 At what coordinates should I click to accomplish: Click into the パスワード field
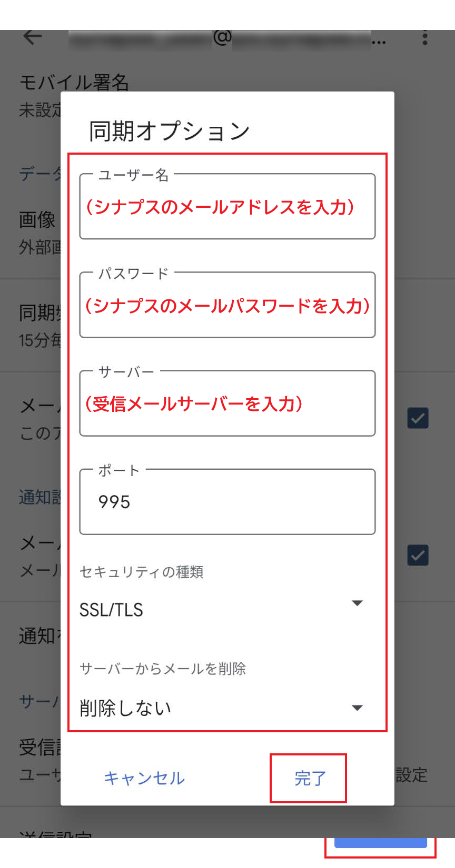pyautogui.click(x=227, y=305)
